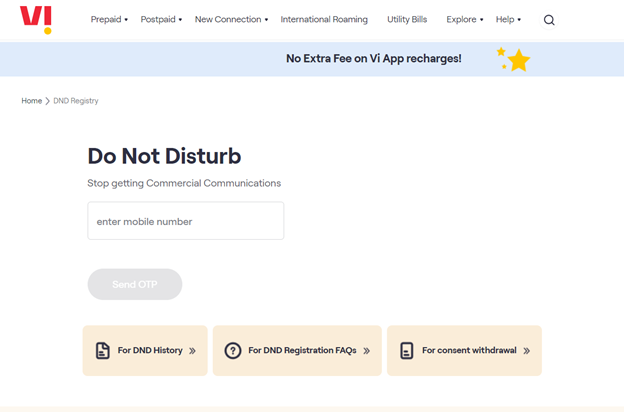This screenshot has width=624, height=412.
Task: Click the No Extra Fee promo banner
Action: (x=373, y=59)
